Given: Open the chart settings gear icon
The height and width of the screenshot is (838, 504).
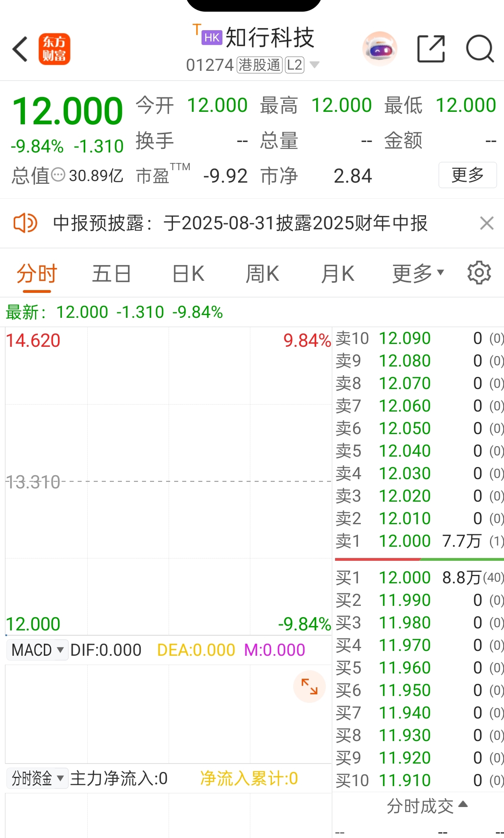Looking at the screenshot, I should [x=479, y=273].
